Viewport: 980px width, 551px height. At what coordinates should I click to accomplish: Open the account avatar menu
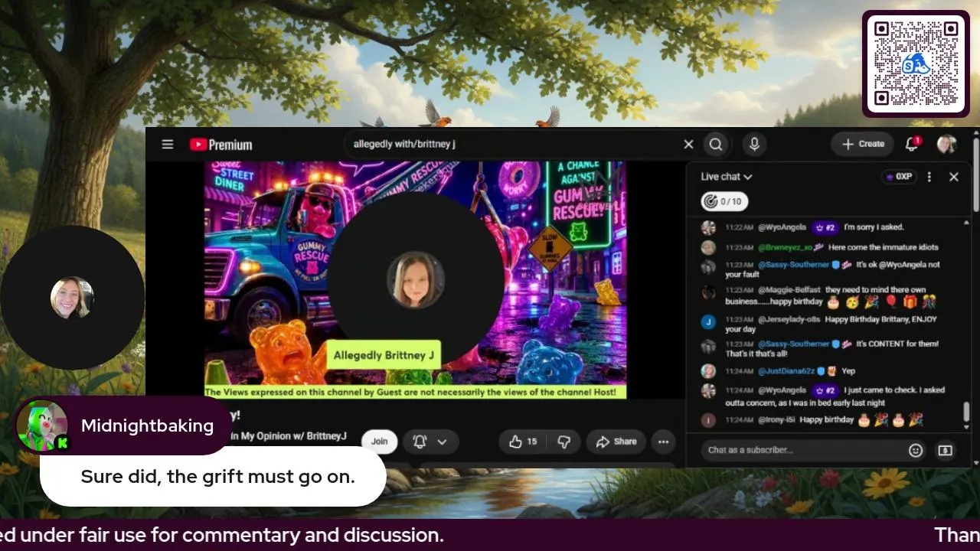[947, 144]
